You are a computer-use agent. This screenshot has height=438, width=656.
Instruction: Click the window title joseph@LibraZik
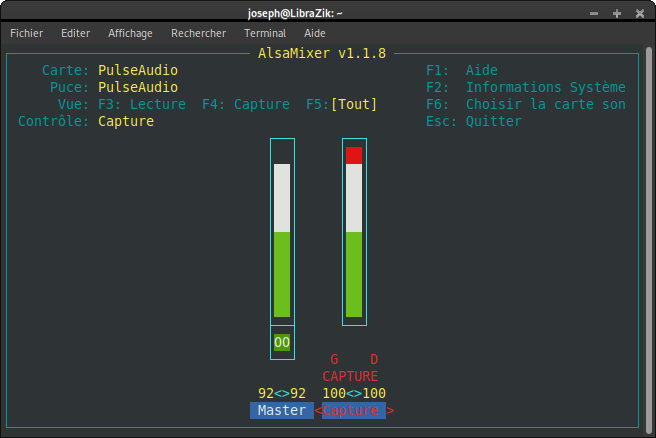[295, 13]
